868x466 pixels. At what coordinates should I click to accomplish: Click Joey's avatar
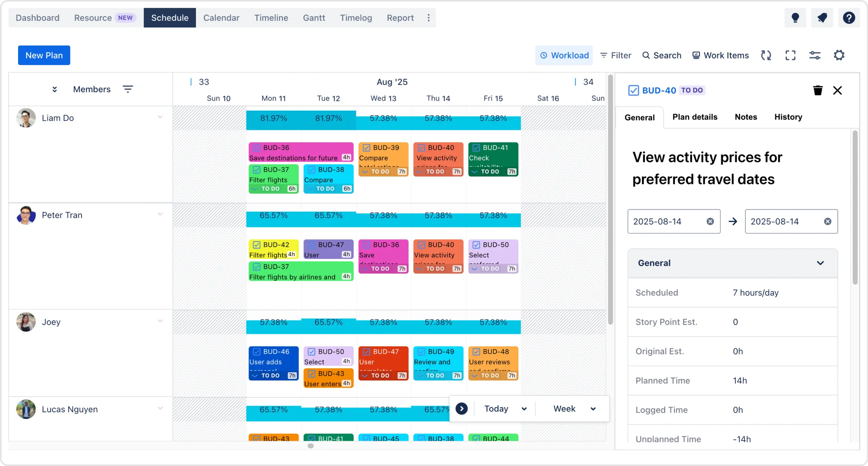pos(26,322)
